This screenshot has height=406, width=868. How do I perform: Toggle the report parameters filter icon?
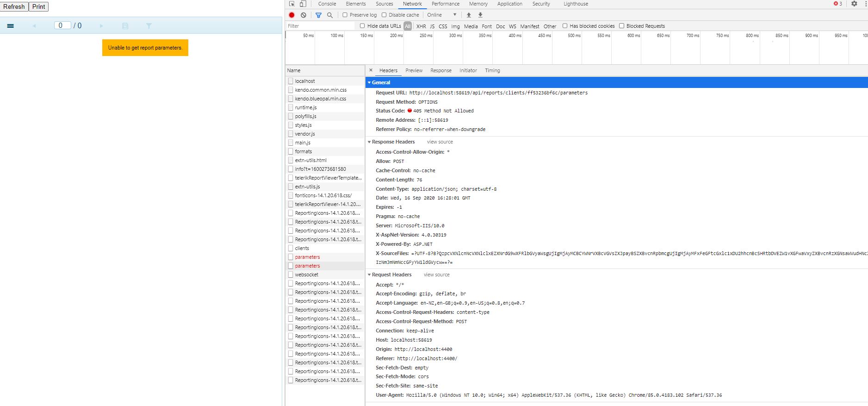(149, 26)
